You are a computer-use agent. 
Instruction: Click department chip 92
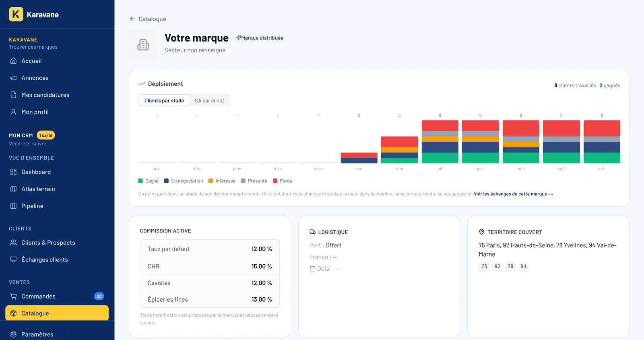click(x=497, y=266)
